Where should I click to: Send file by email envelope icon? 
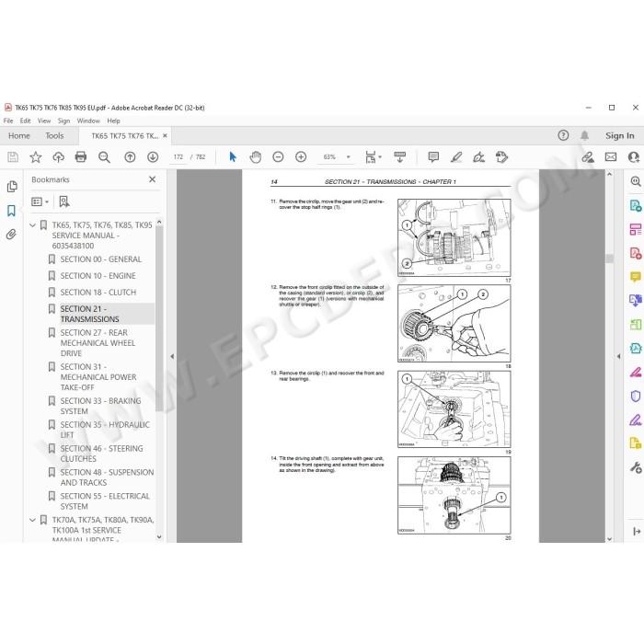coord(611,157)
